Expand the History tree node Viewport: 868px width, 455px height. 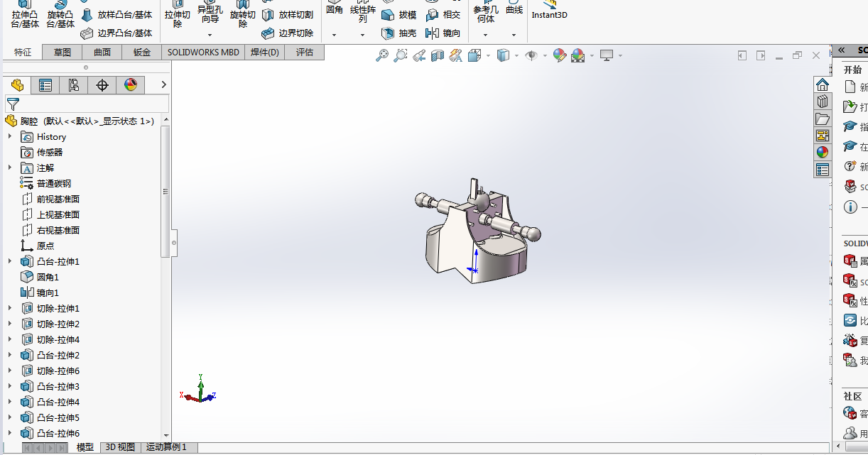tap(10, 136)
